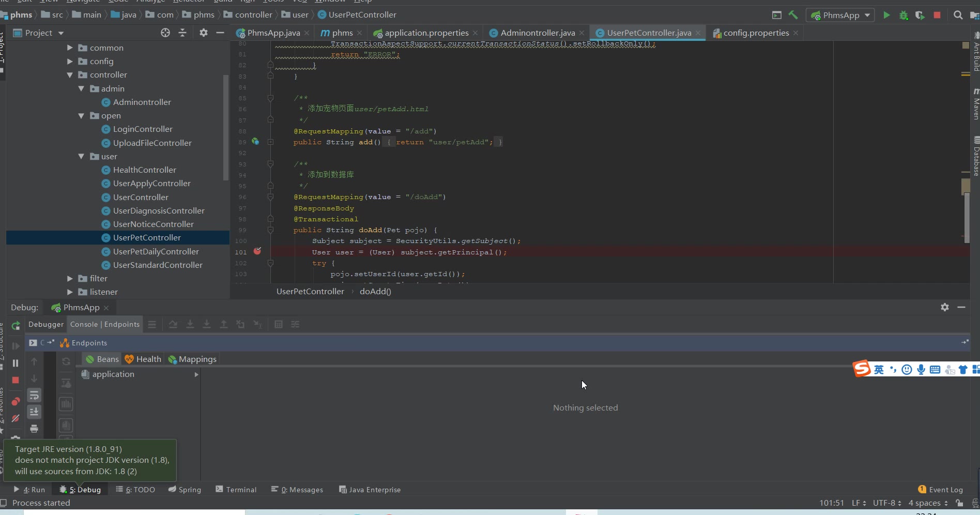Switch to application.properties editor tab
Viewport: 980px width, 515px height.
(x=426, y=33)
